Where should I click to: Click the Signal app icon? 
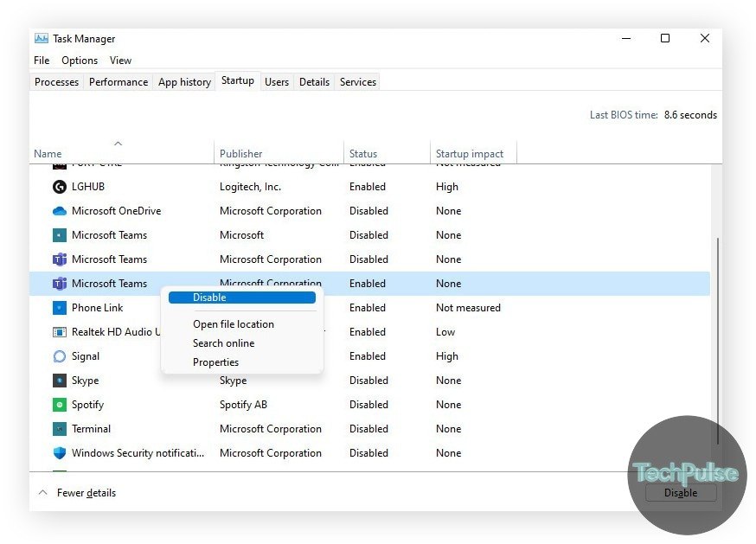click(x=60, y=356)
